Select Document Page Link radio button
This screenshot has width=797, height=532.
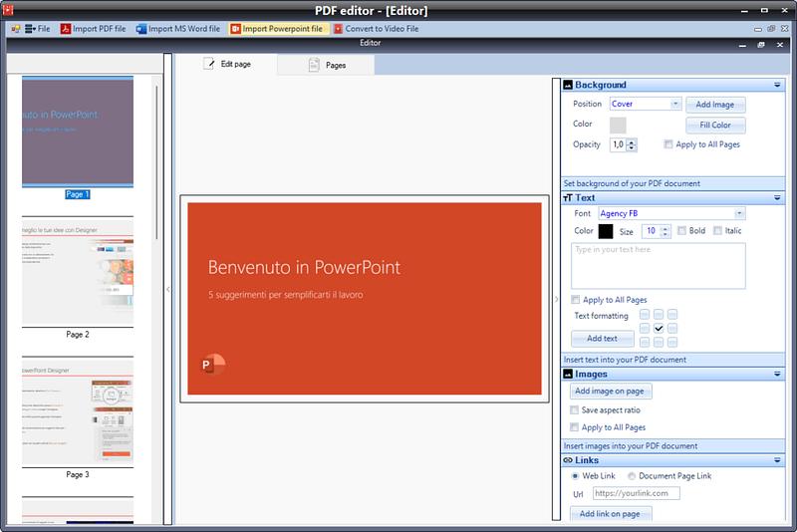click(632, 476)
